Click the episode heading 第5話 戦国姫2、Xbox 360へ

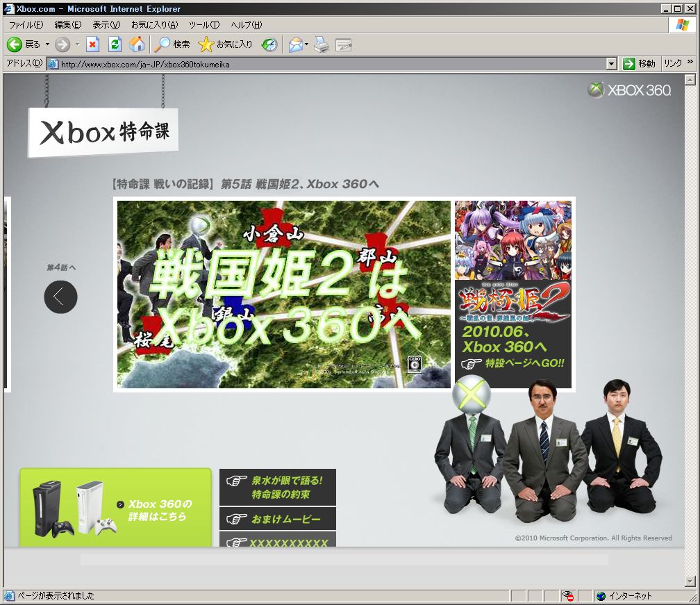[299, 184]
